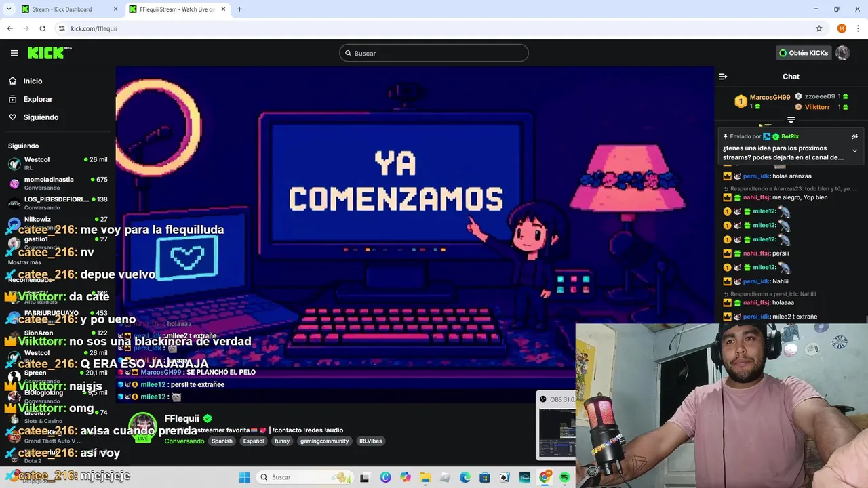Click Viikttorr in gift leaderboard
This screenshot has height=488, width=868.
pyautogui.click(x=817, y=107)
